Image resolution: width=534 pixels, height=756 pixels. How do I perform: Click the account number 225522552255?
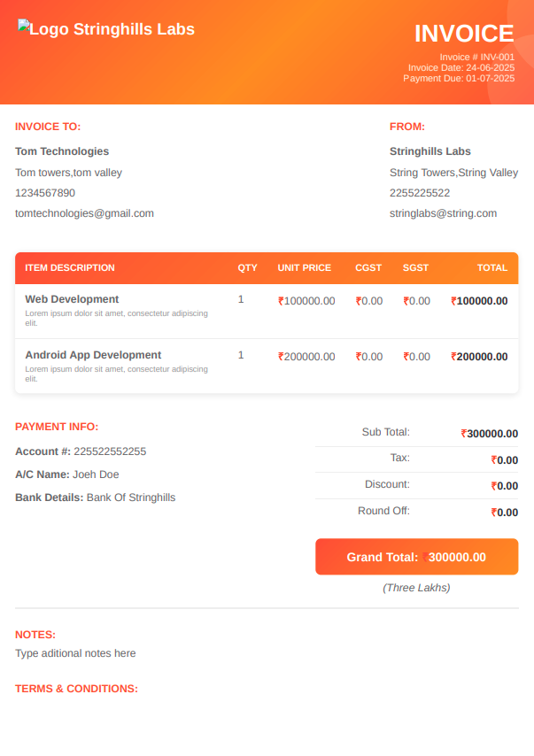coord(110,451)
